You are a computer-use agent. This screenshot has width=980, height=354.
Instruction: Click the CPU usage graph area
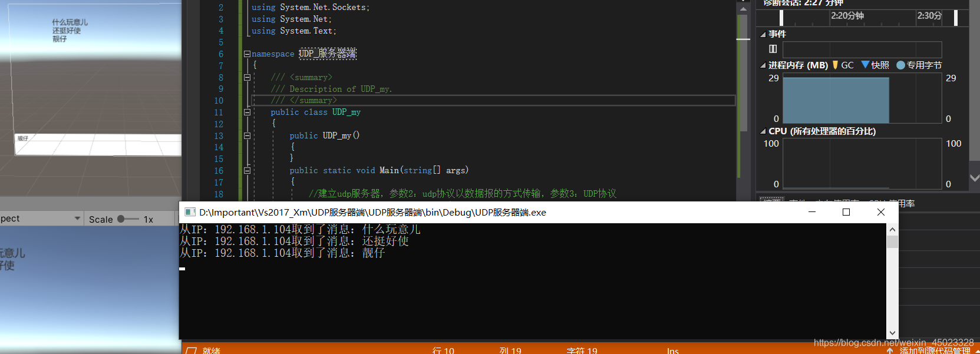pyautogui.click(x=862, y=164)
